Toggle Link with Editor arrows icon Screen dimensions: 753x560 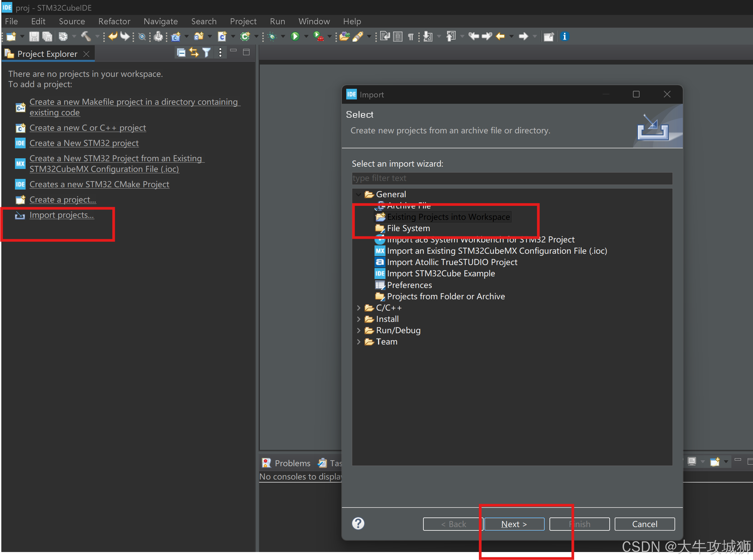click(x=194, y=53)
